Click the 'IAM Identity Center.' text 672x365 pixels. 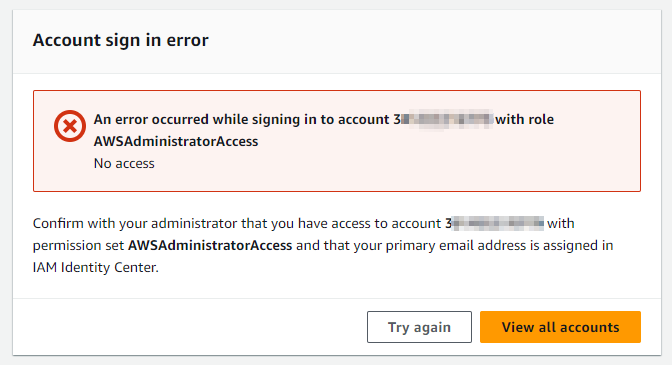96,267
